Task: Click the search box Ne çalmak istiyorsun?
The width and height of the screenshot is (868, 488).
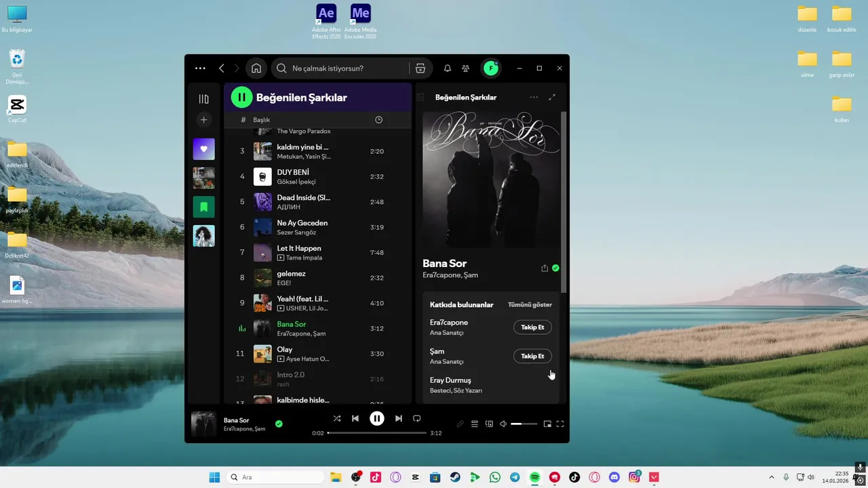Action: pos(340,68)
